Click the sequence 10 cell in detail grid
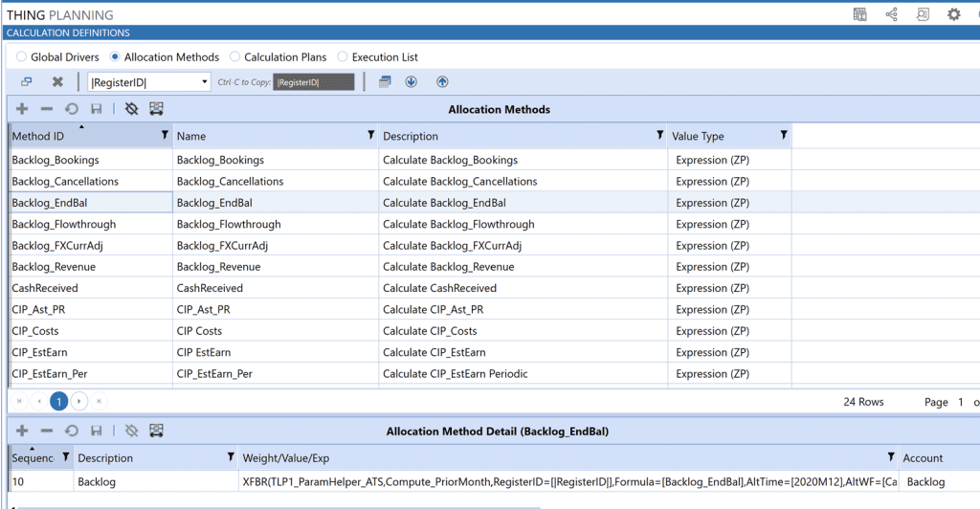The width and height of the screenshot is (980, 509). tap(41, 481)
